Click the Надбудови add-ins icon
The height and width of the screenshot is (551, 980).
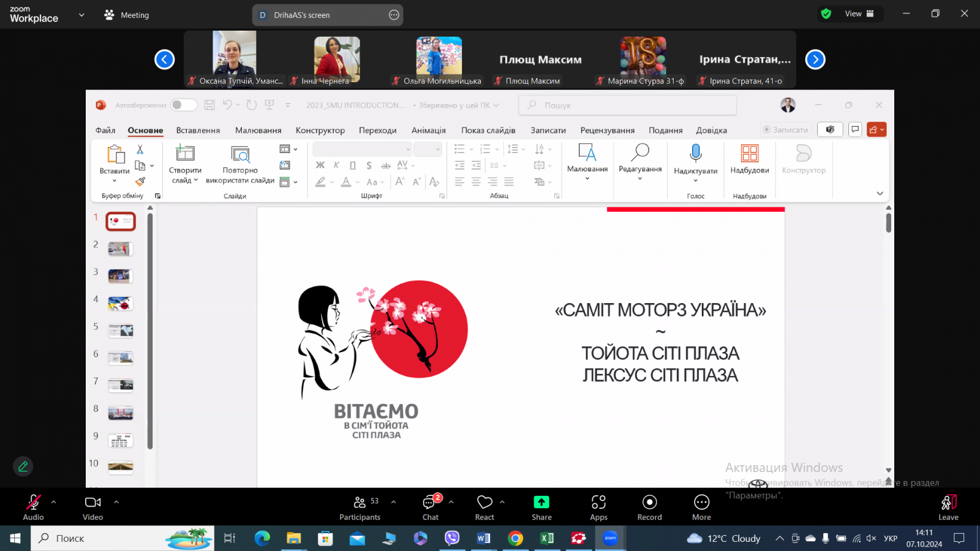(750, 153)
